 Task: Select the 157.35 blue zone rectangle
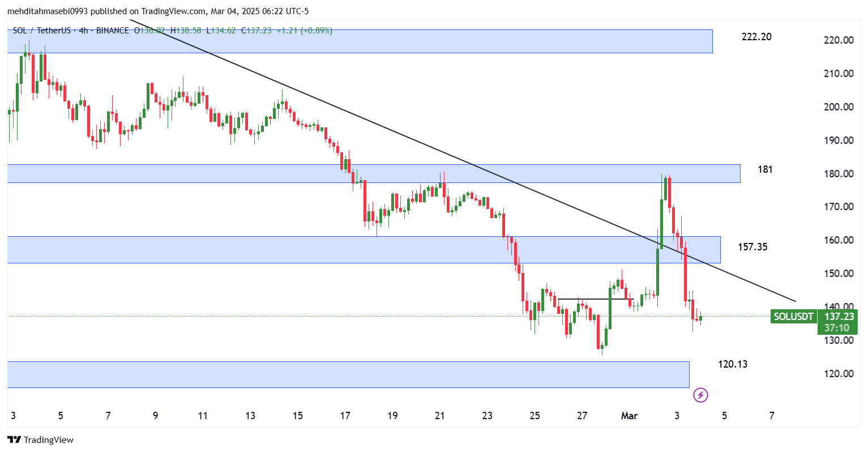pos(364,250)
